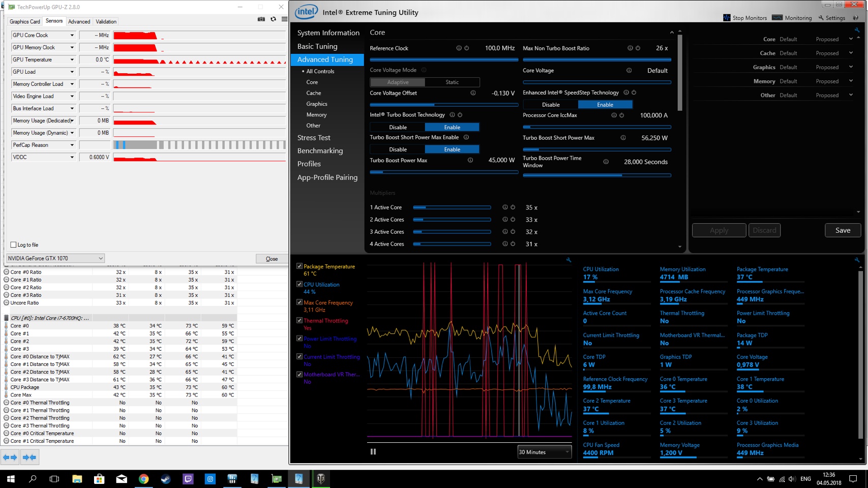This screenshot has width=868, height=488.
Task: Show info for Turbo Boost Power Time Window
Action: pos(606,162)
